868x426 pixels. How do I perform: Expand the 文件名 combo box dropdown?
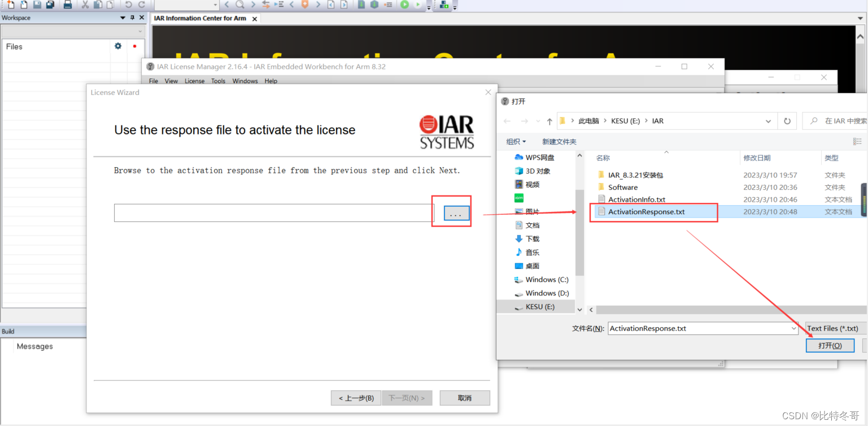click(x=794, y=328)
